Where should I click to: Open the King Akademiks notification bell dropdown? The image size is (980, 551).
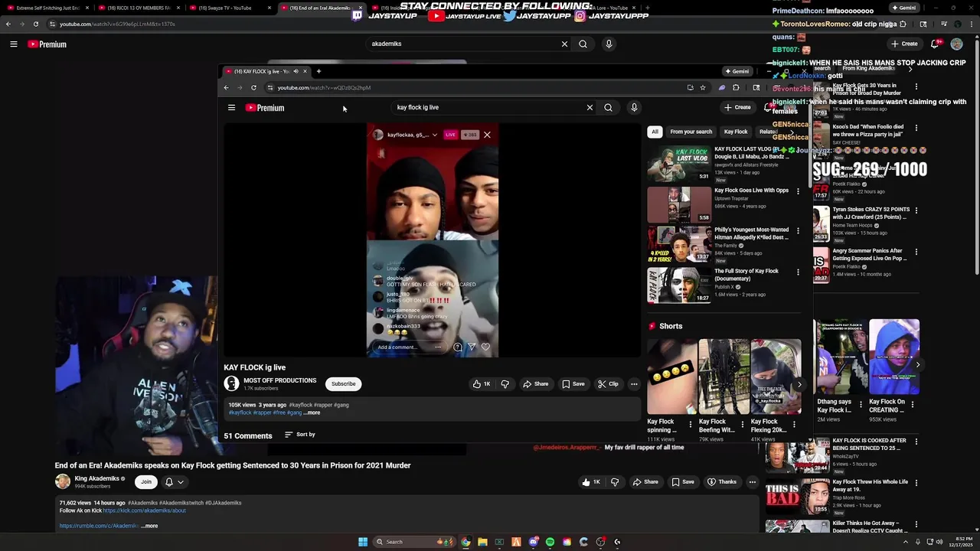pos(174,481)
